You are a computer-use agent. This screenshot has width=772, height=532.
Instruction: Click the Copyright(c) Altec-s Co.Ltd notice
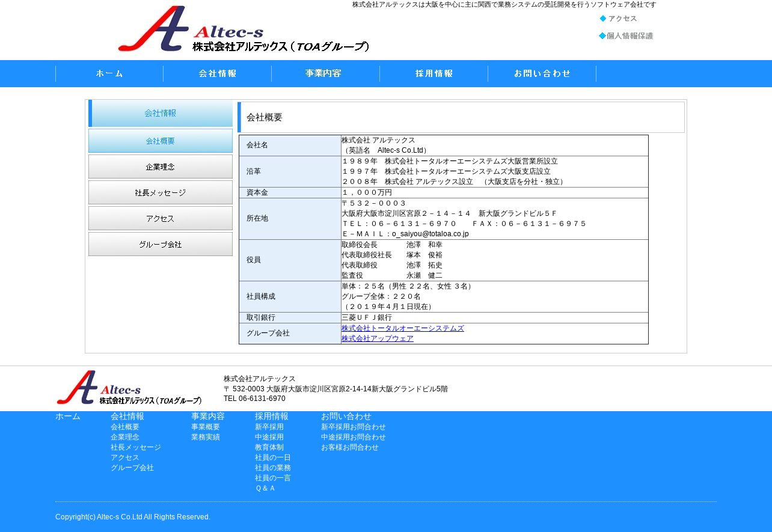[133, 517]
